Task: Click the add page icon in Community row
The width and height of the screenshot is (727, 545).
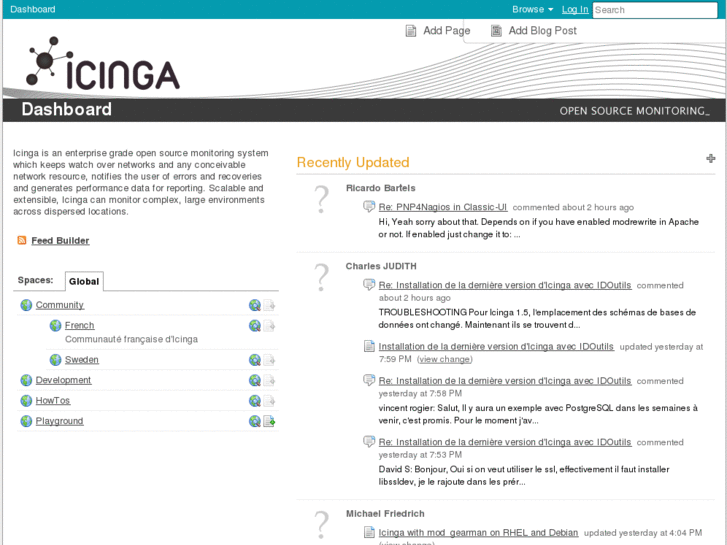Action: coord(269,305)
